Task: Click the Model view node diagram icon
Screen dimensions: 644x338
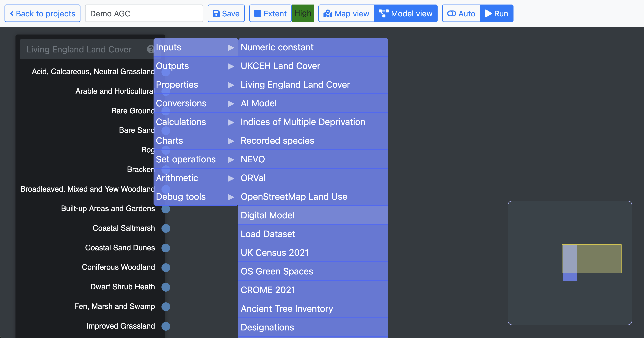Action: [x=384, y=13]
